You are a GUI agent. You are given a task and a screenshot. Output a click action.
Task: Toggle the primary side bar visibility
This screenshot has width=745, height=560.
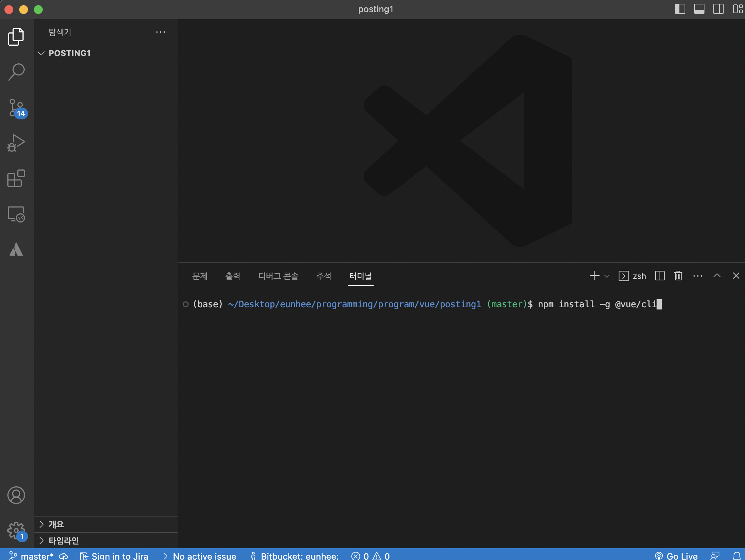(x=680, y=9)
